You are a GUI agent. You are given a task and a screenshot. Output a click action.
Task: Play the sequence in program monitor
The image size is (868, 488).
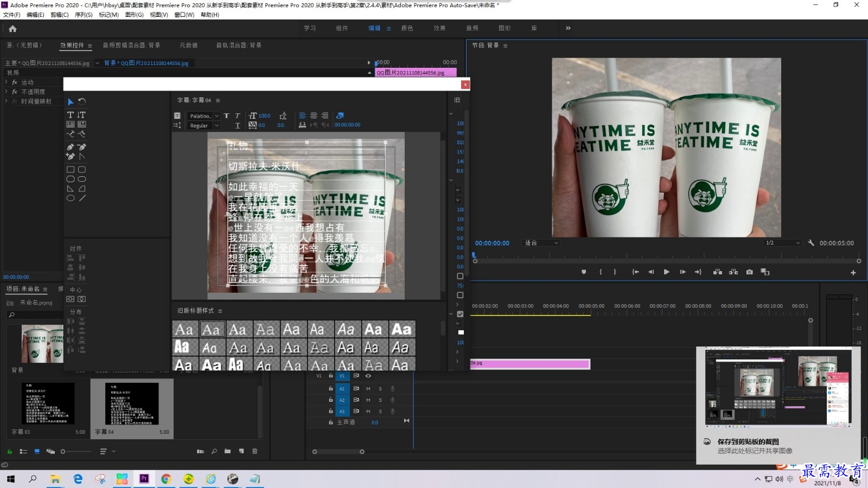pyautogui.click(x=667, y=272)
